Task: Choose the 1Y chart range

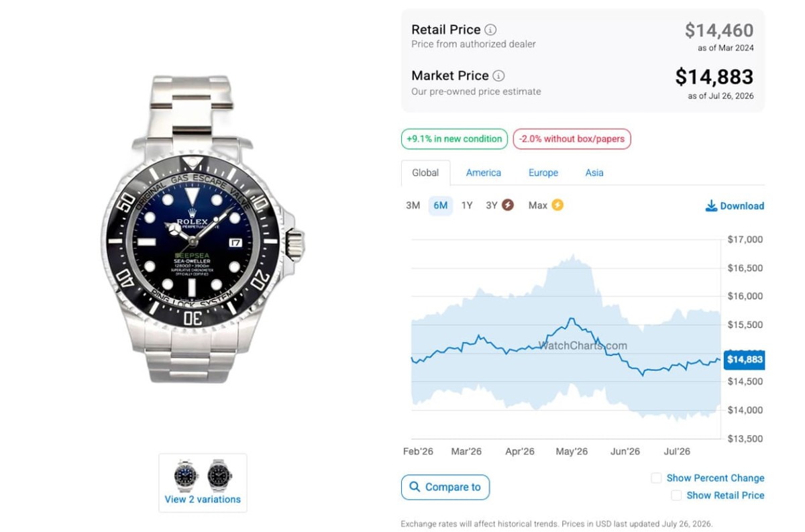Action: click(467, 205)
